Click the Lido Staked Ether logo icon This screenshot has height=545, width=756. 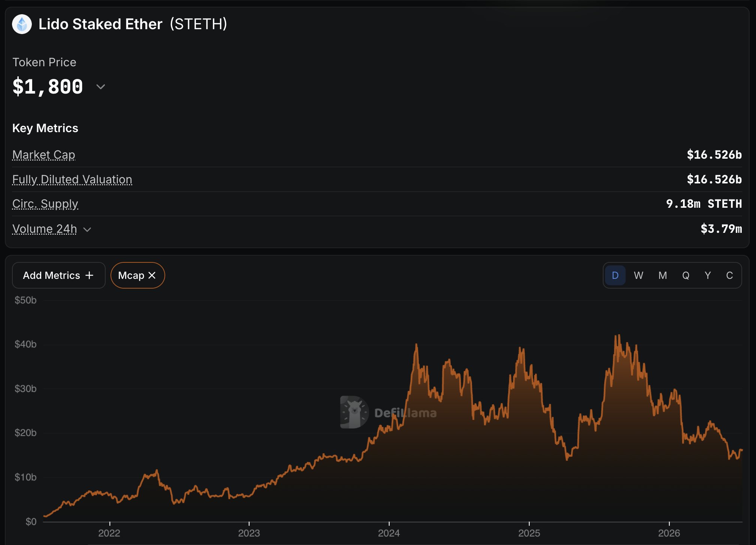[22, 24]
